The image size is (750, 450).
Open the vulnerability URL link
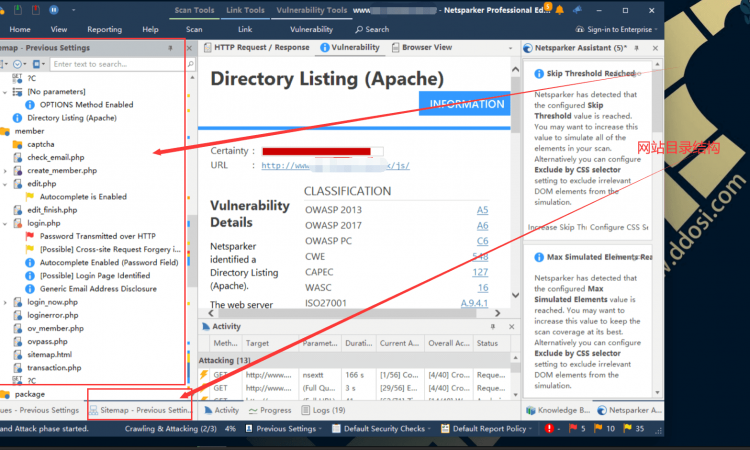coord(335,165)
